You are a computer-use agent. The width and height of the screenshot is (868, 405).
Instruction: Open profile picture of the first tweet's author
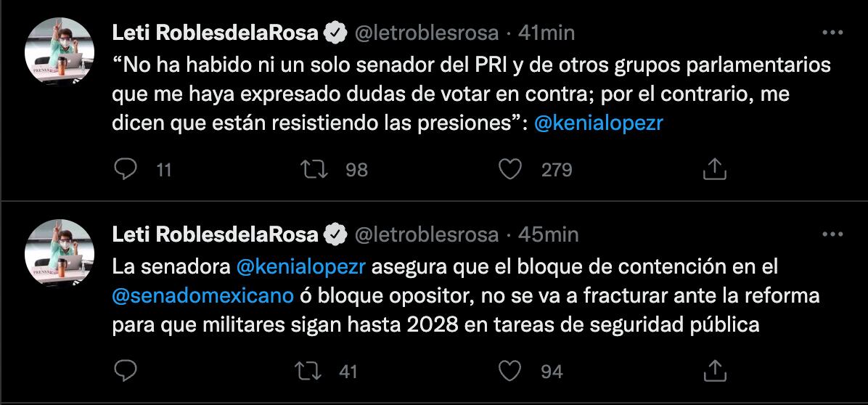coord(60,52)
